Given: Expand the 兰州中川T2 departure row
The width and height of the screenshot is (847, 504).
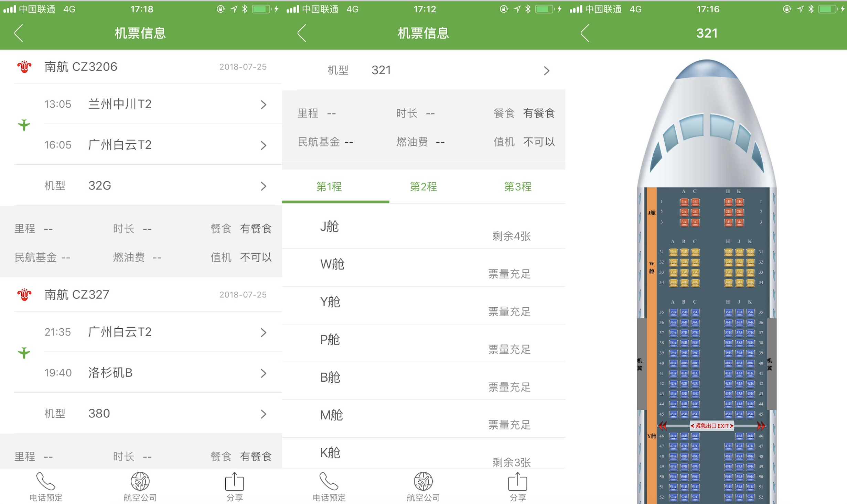Looking at the screenshot, I should point(263,105).
